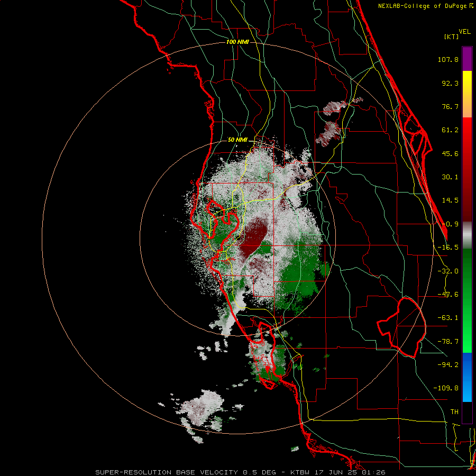The height and width of the screenshot is (476, 476).
Task: Click the 107.8 velocity scale value
Action: pyautogui.click(x=448, y=59)
